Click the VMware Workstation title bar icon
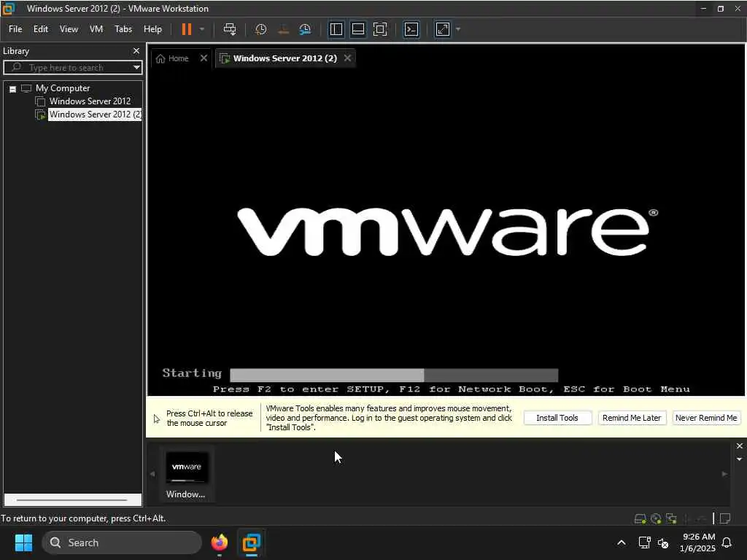747x560 pixels. [9, 9]
